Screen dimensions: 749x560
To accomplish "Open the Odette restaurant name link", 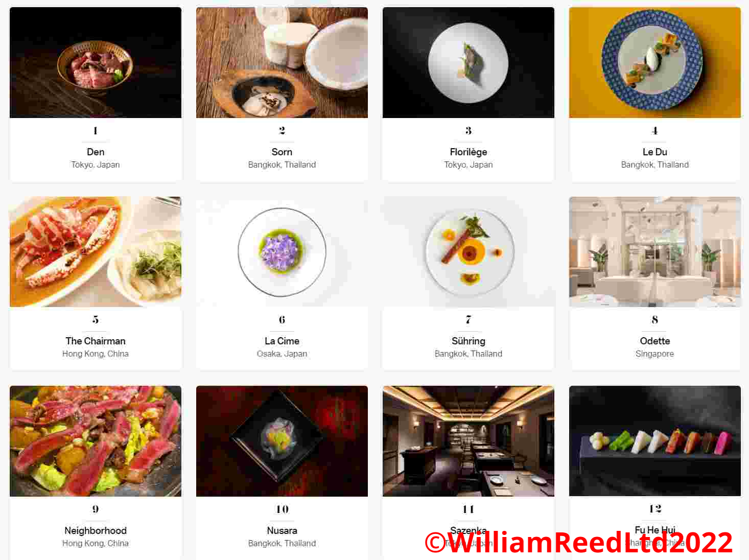I will coord(655,341).
